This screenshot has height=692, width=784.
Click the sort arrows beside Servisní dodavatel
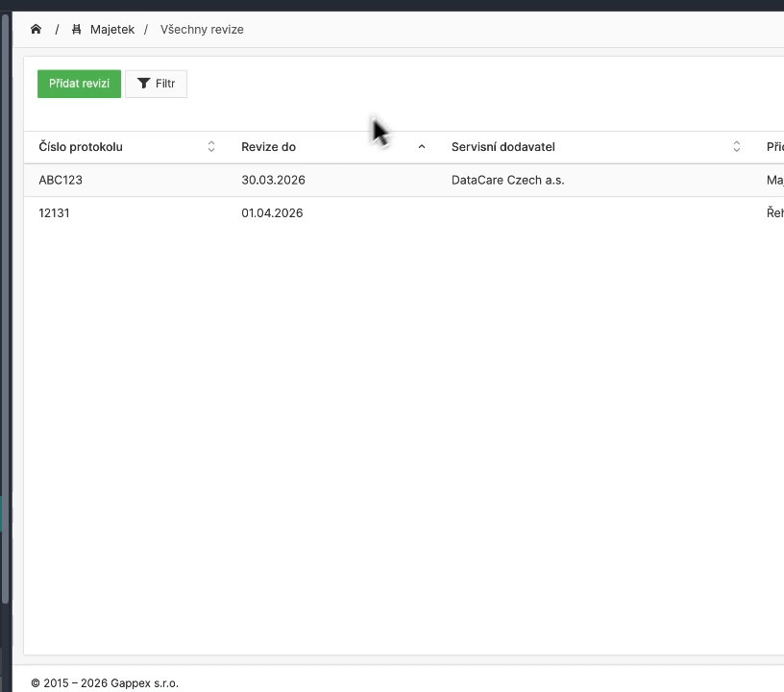coord(737,147)
